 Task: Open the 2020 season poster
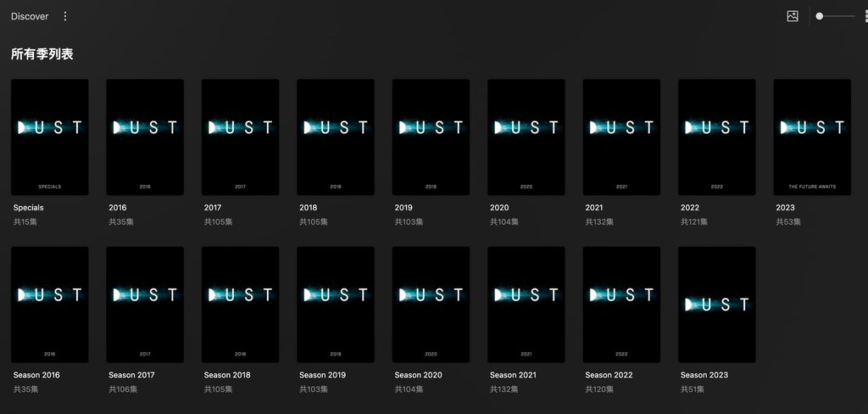coord(526,137)
